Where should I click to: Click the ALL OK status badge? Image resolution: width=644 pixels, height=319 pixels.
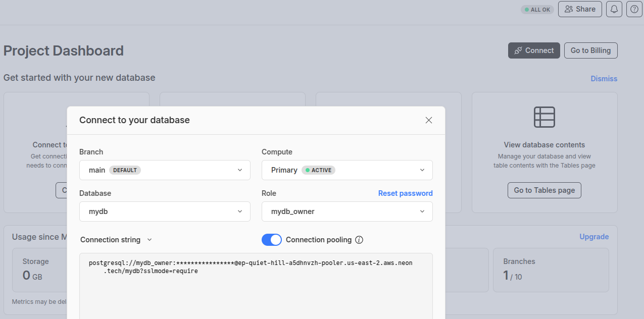pos(537,10)
